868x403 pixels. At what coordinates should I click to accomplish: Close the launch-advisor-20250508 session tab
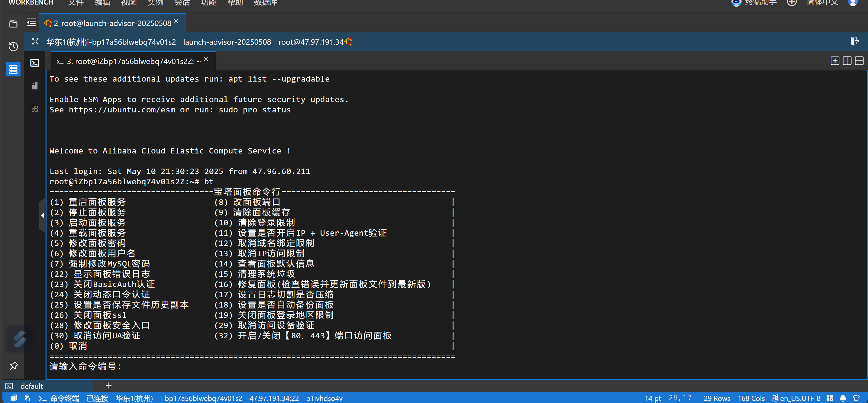(x=176, y=21)
